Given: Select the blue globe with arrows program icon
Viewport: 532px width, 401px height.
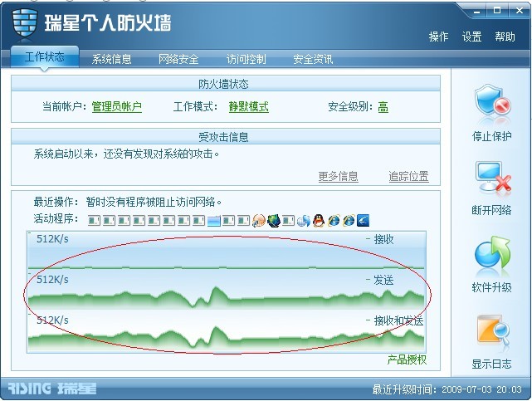Looking at the screenshot, I should pos(303,221).
